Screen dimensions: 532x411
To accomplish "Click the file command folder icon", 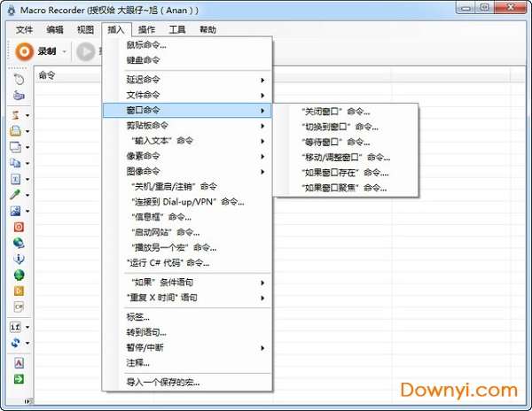I will [x=16, y=131].
